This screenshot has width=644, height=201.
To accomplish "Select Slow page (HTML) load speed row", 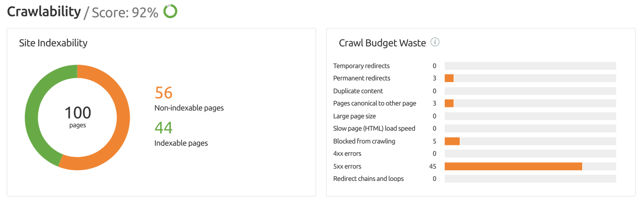I will (474, 128).
